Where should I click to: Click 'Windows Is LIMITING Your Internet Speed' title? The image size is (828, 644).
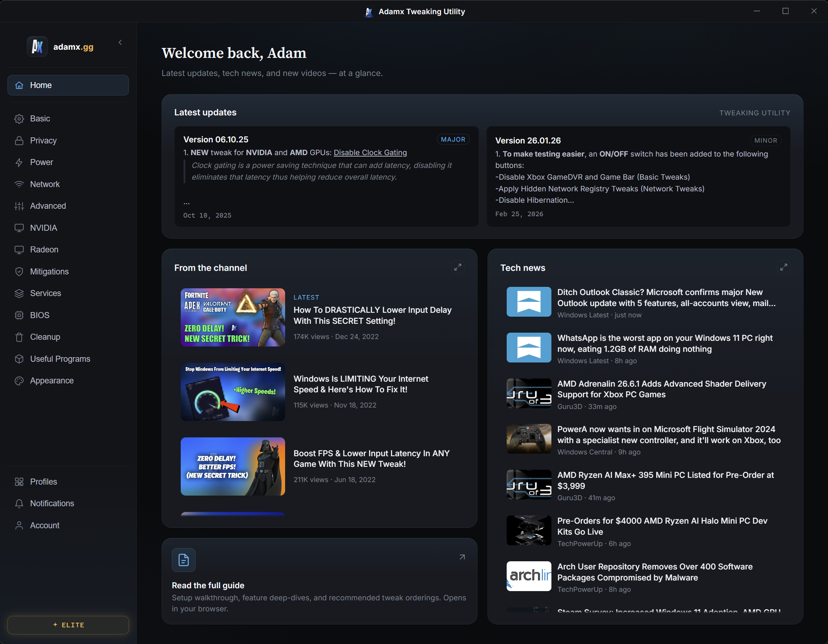361,384
